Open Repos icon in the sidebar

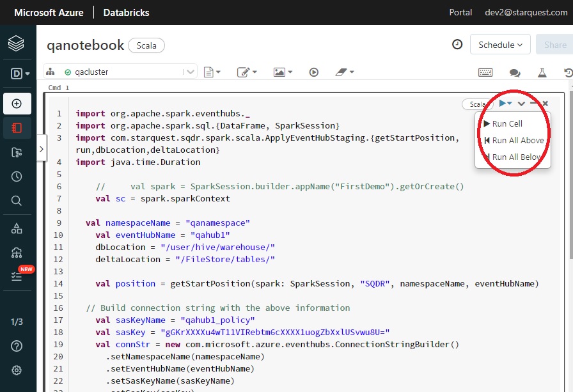tap(17, 152)
